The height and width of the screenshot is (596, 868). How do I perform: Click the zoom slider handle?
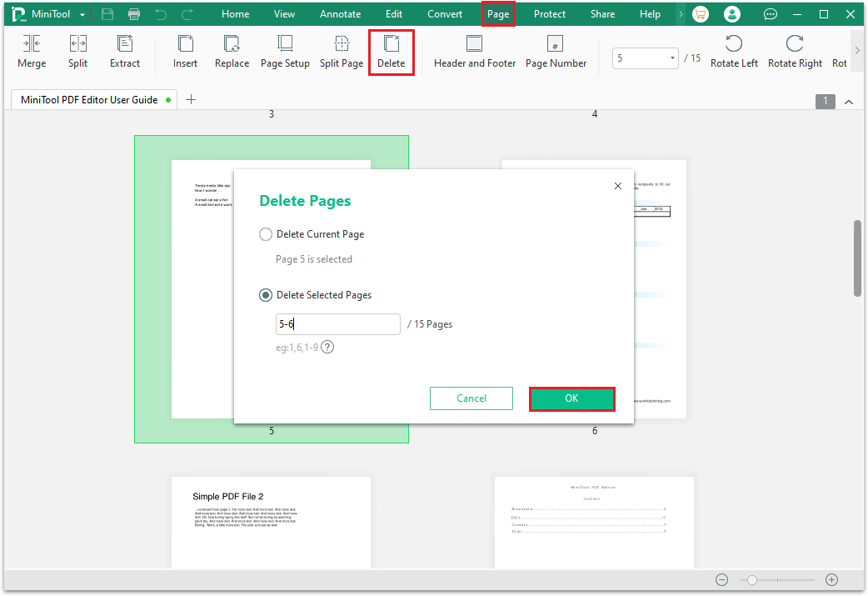tap(751, 580)
